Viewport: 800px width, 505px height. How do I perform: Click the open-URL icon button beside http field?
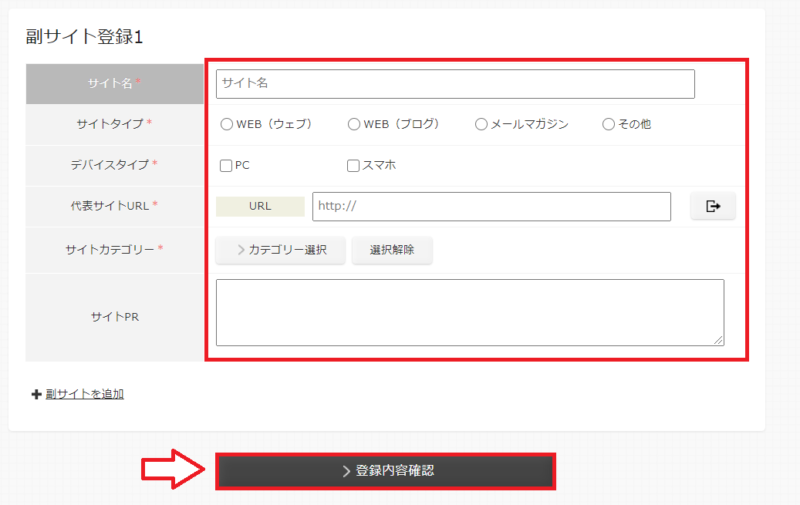coord(713,206)
